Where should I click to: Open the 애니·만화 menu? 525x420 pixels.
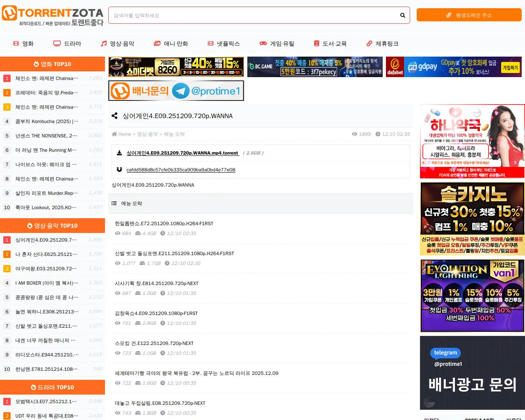point(171,43)
